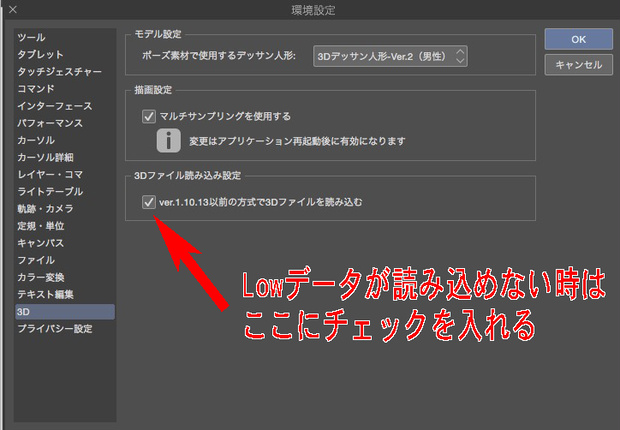Click the dropdown's up-down arrow indicator

pyautogui.click(x=459, y=56)
